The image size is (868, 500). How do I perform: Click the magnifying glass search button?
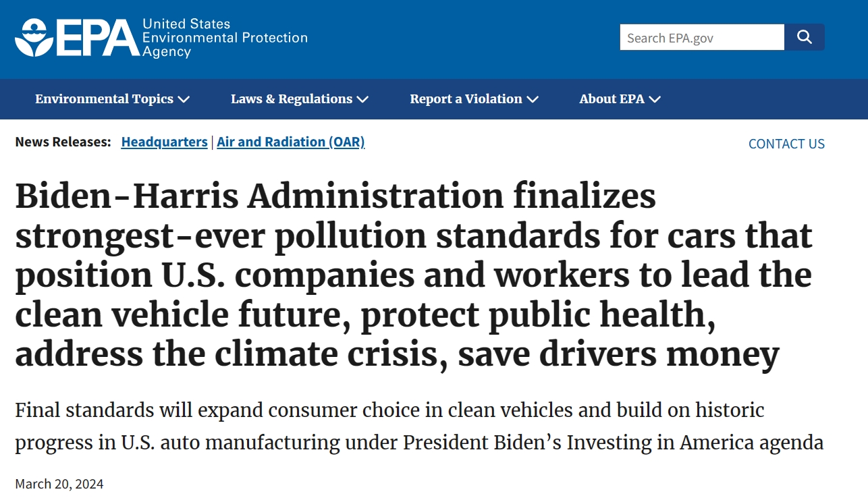pyautogui.click(x=804, y=37)
